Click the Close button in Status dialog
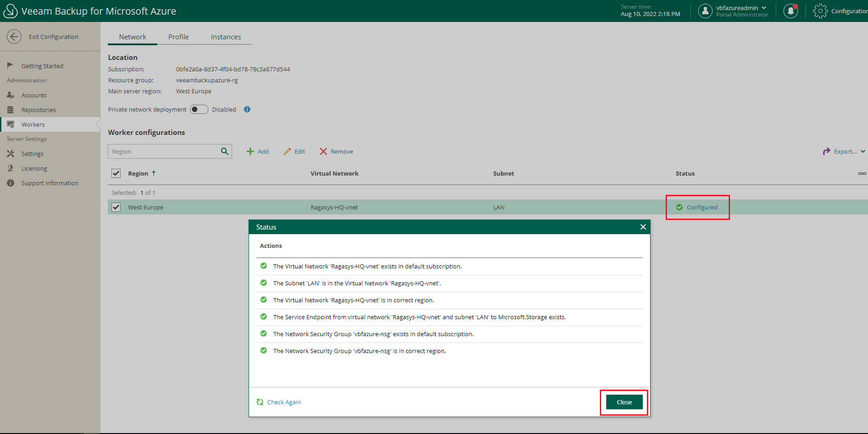The width and height of the screenshot is (868, 434). click(x=625, y=402)
